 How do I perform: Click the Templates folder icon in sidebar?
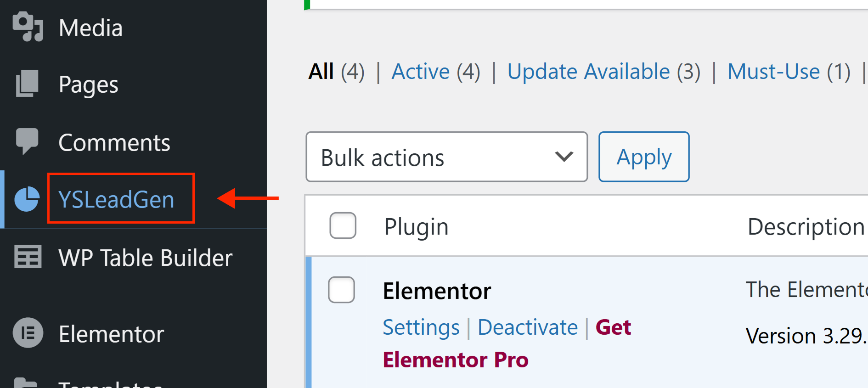click(26, 382)
